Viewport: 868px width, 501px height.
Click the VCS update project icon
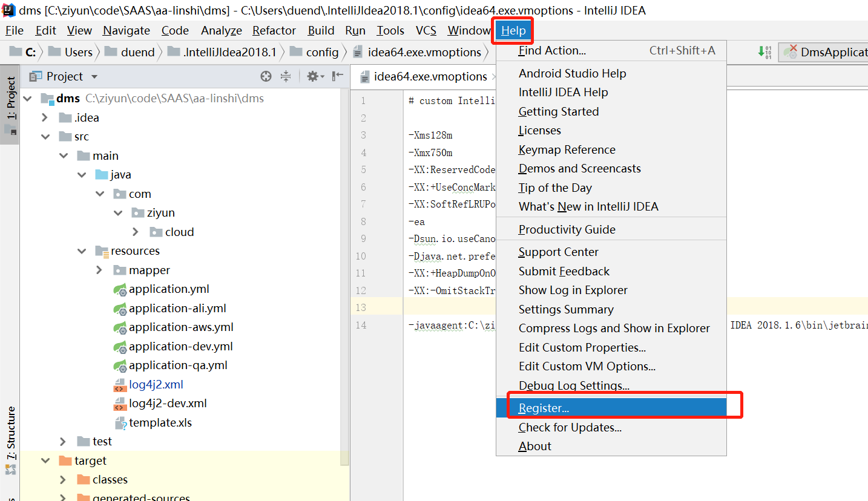pos(764,52)
